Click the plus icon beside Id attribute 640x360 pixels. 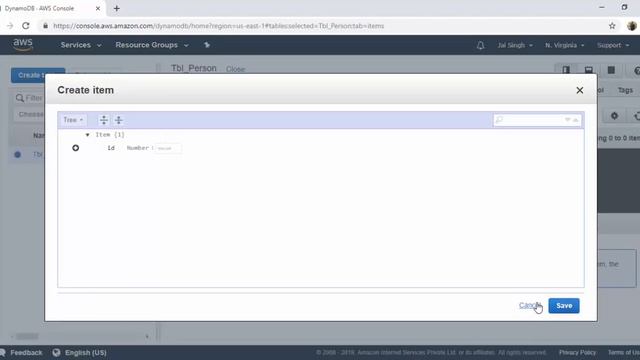coord(76,148)
